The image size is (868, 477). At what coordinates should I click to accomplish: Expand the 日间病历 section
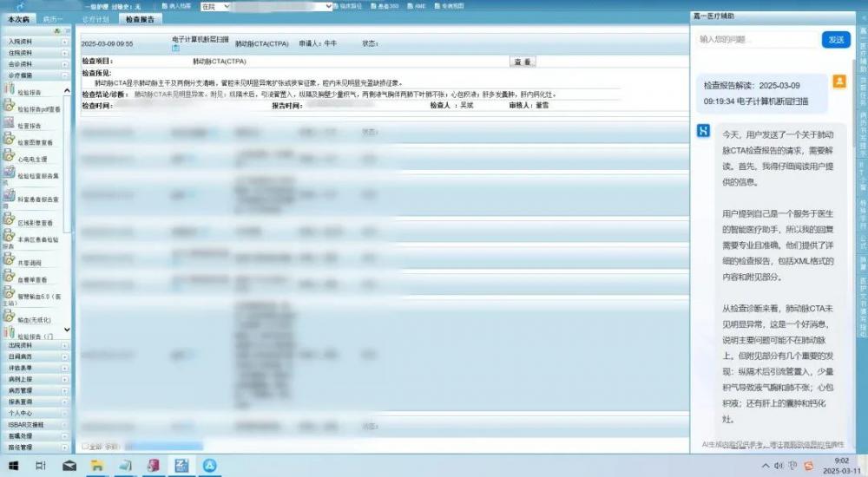click(65, 357)
